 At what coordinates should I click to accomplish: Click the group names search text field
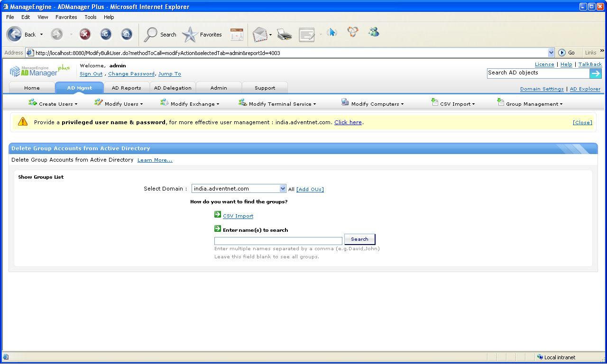point(278,241)
